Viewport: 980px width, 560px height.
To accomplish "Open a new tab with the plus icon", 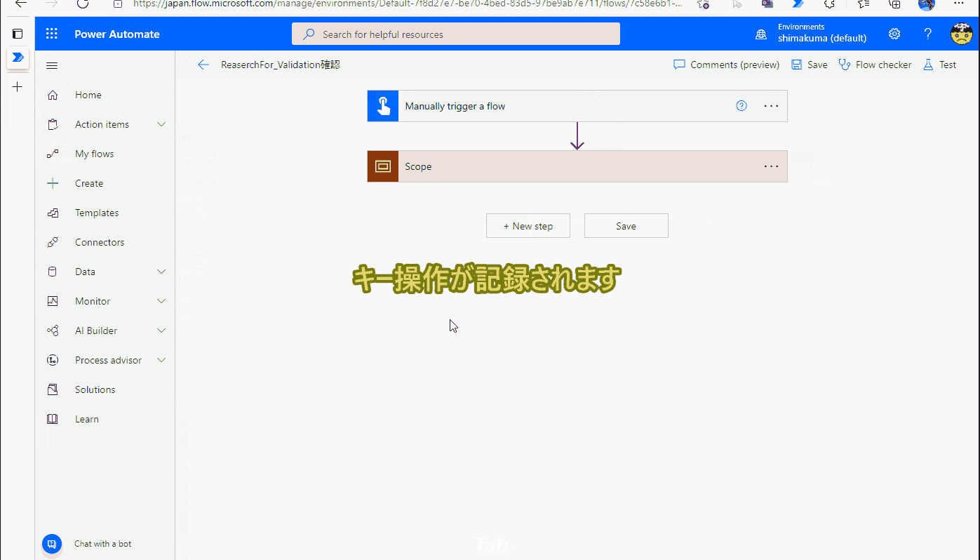I will 18,87.
